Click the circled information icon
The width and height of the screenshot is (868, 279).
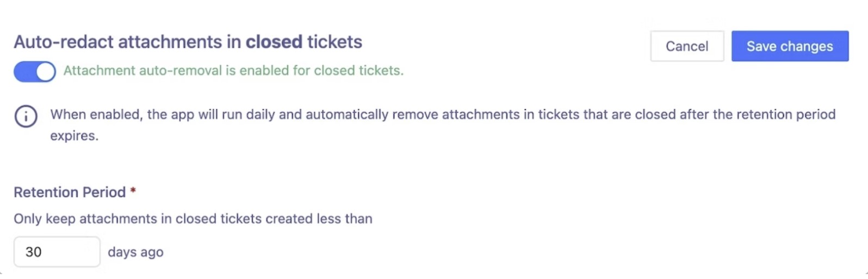pos(26,116)
